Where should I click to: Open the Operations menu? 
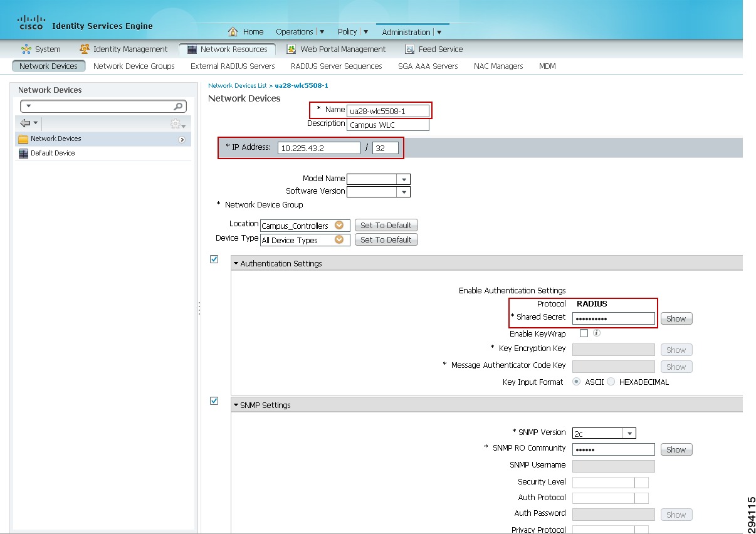point(300,31)
